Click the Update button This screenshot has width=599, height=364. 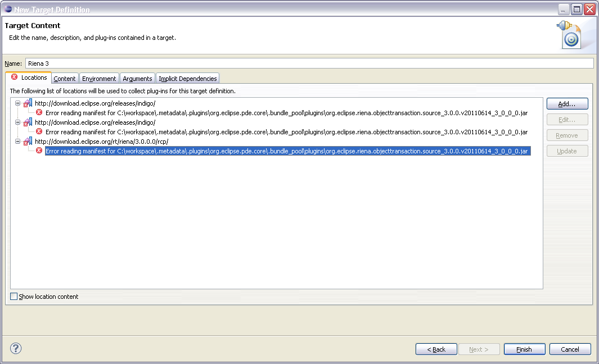pos(568,151)
